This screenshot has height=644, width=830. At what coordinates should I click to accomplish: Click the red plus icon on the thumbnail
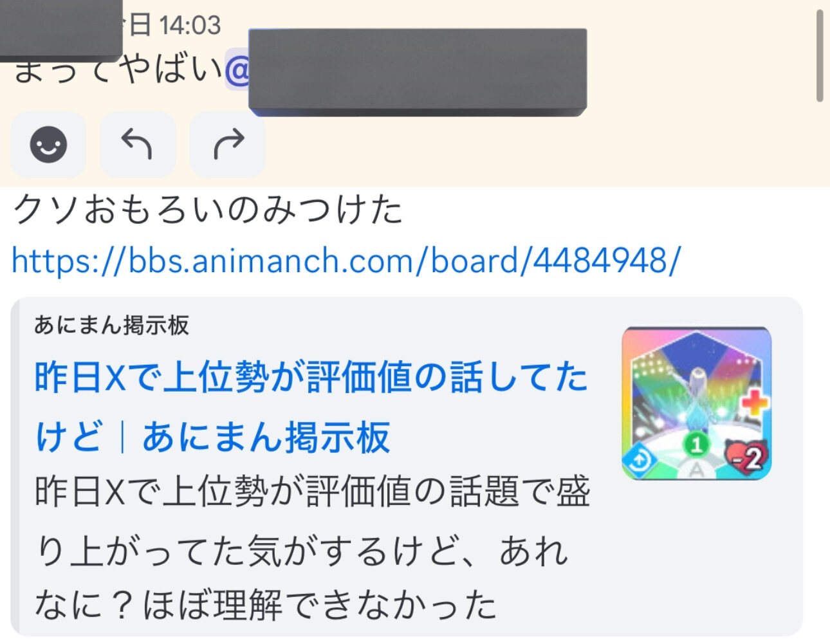pyautogui.click(x=754, y=403)
